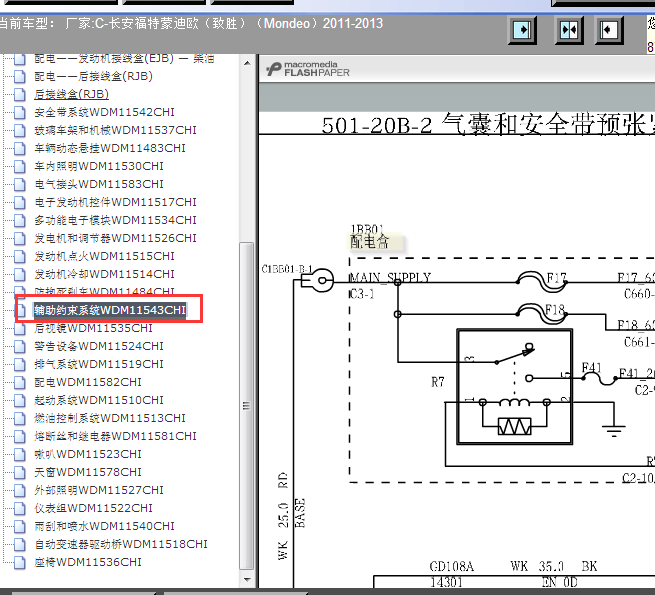Open 后接线盒(RJB) underlined link

[x=71, y=94]
